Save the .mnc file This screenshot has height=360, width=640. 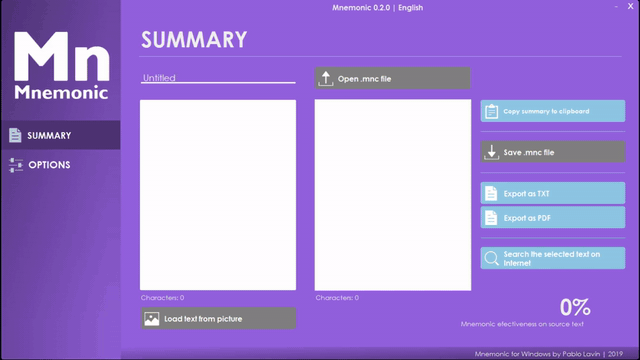(x=553, y=152)
